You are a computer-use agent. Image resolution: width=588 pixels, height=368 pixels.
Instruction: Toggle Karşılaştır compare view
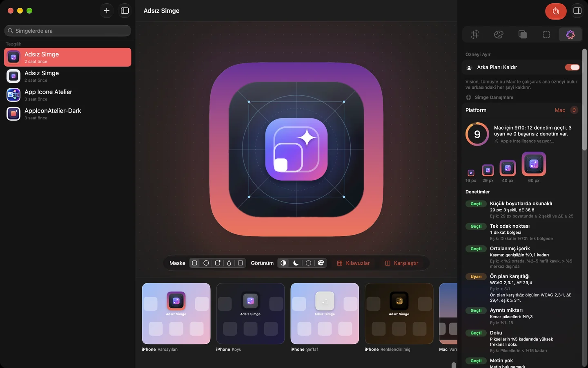402,263
